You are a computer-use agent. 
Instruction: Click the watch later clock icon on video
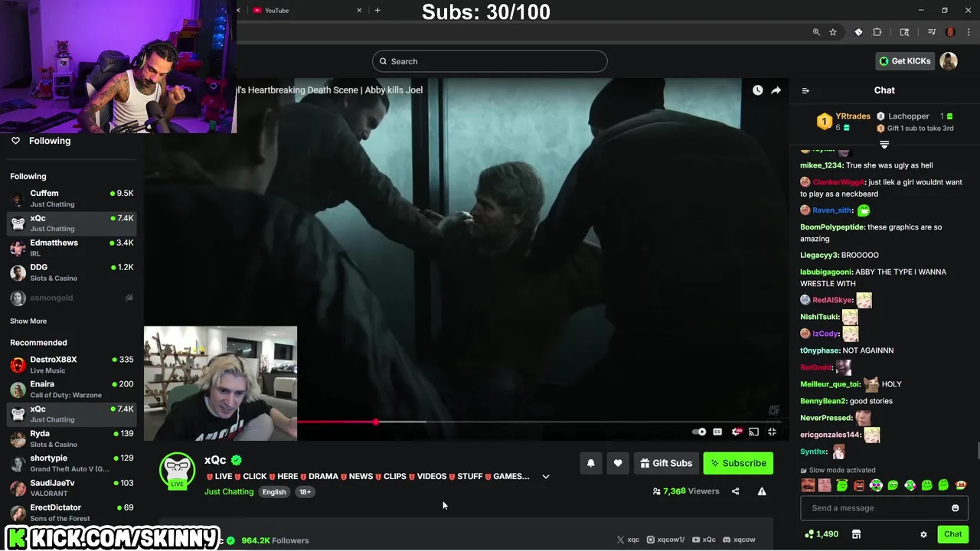click(757, 90)
